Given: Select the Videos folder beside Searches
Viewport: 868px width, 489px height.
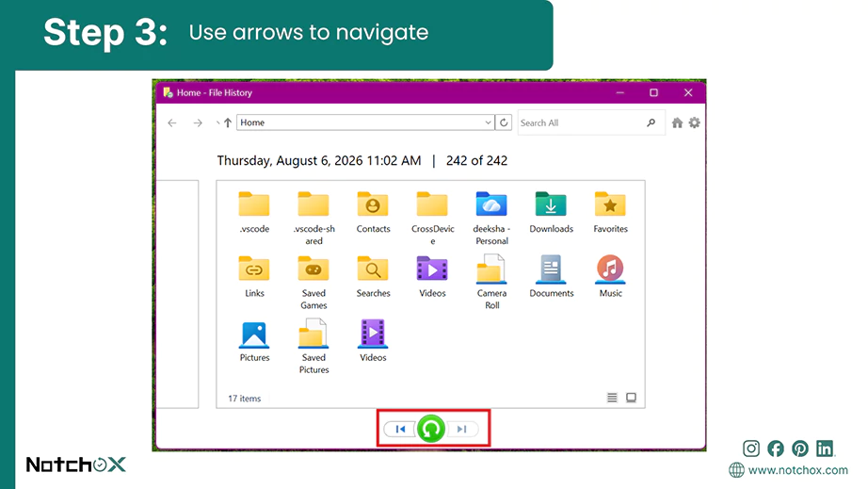Looking at the screenshot, I should (432, 277).
